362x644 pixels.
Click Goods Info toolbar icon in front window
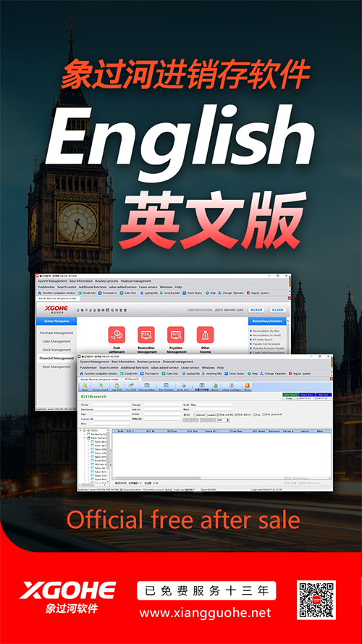(x=122, y=373)
